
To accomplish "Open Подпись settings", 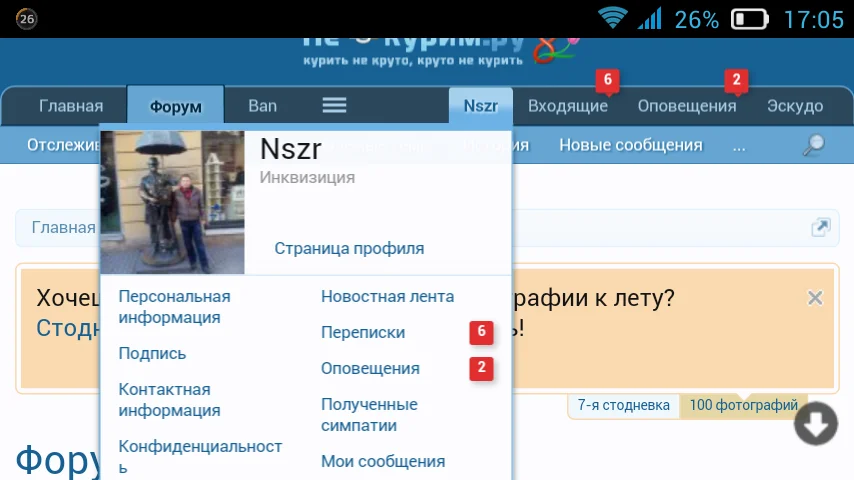I will tap(152, 354).
